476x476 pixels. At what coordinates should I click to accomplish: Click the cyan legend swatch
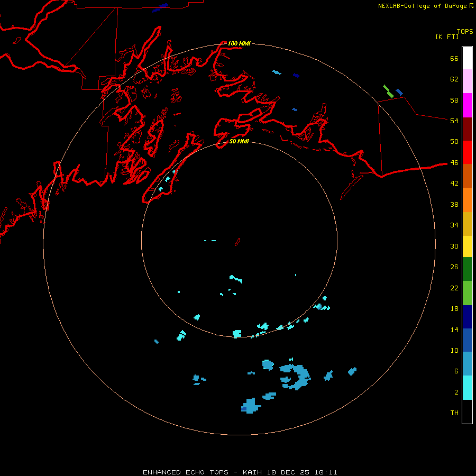pos(467,388)
